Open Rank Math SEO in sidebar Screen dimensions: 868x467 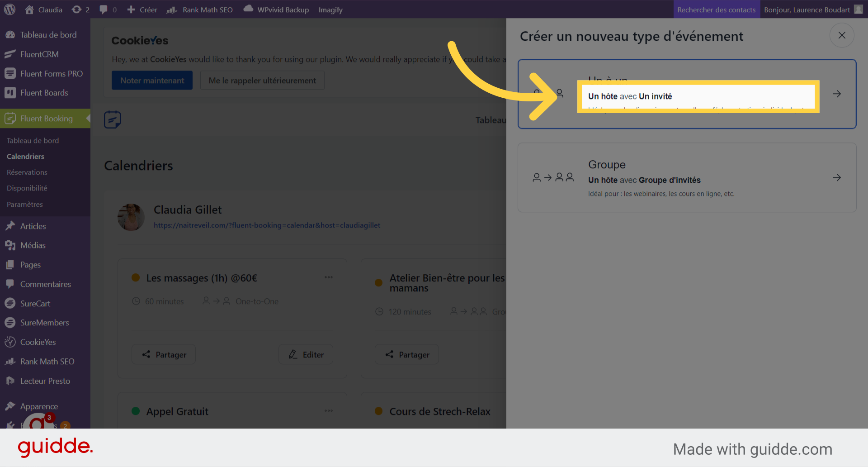click(x=45, y=362)
